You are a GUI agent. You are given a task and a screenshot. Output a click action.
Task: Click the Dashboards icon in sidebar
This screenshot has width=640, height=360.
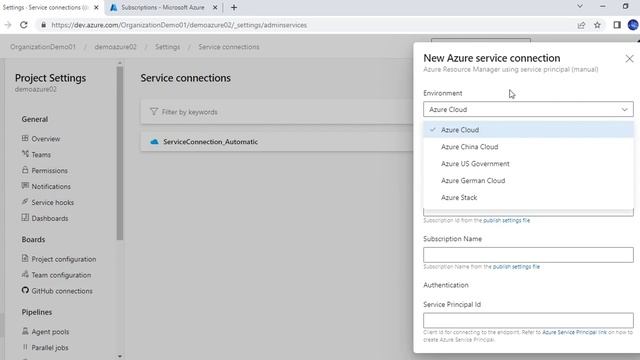25,218
